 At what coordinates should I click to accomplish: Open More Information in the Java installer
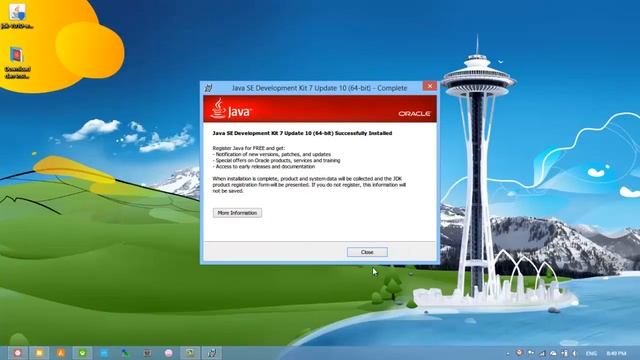(x=237, y=213)
